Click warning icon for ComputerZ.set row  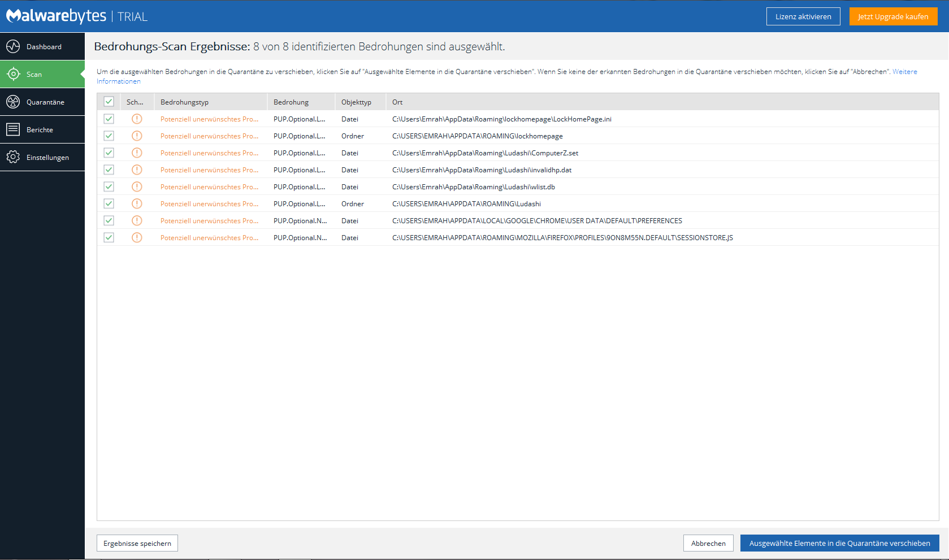point(137,153)
